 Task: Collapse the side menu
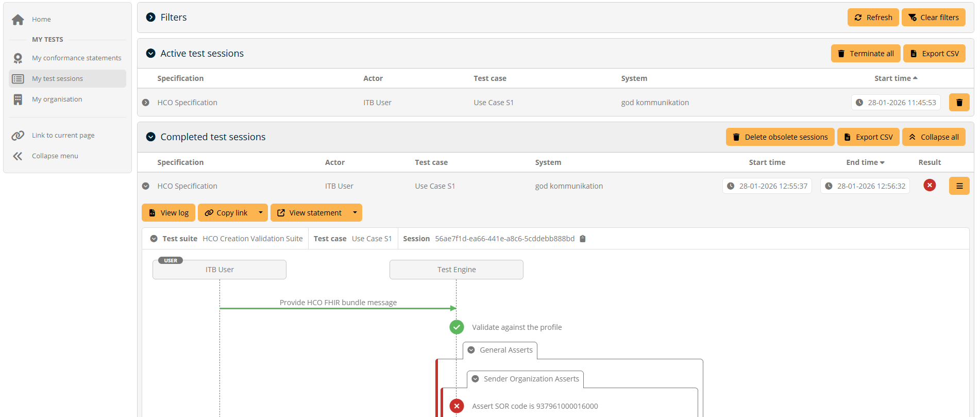click(55, 156)
